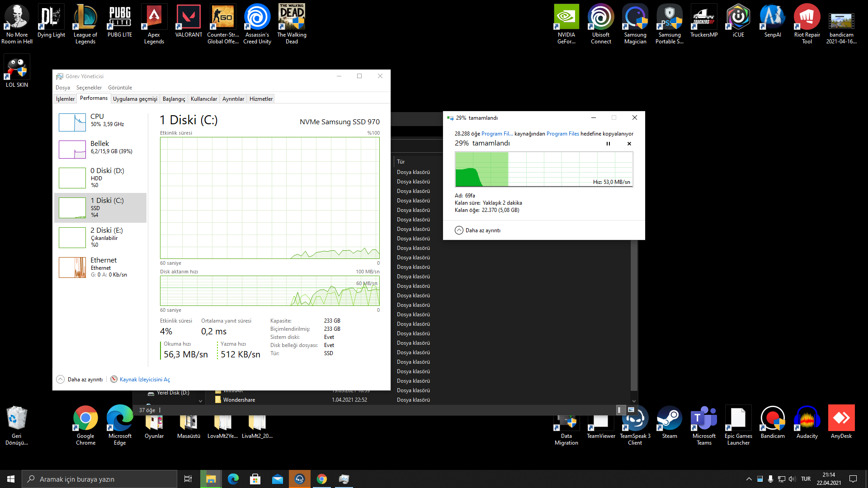Open the Seçenekler menu
Image resolution: width=868 pixels, height=488 pixels.
click(x=89, y=88)
